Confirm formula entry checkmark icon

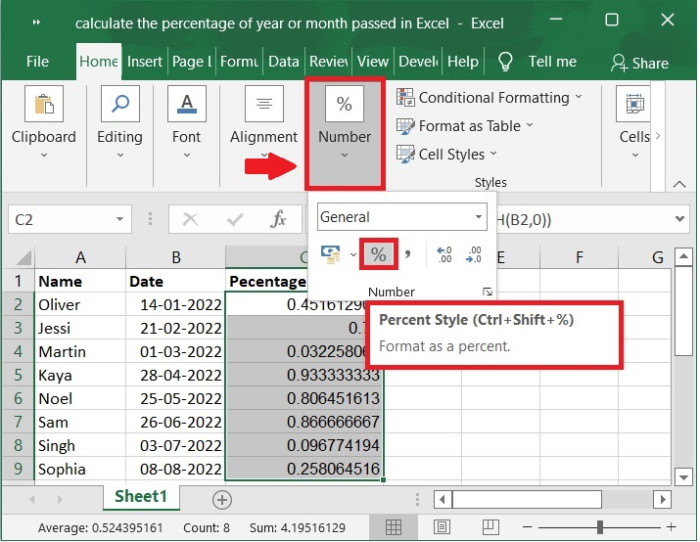click(235, 219)
